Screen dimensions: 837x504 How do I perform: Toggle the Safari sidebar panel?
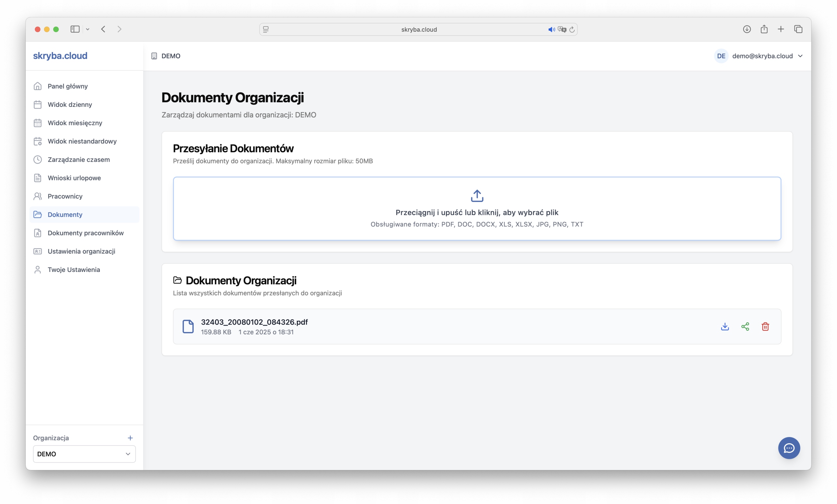(x=75, y=29)
